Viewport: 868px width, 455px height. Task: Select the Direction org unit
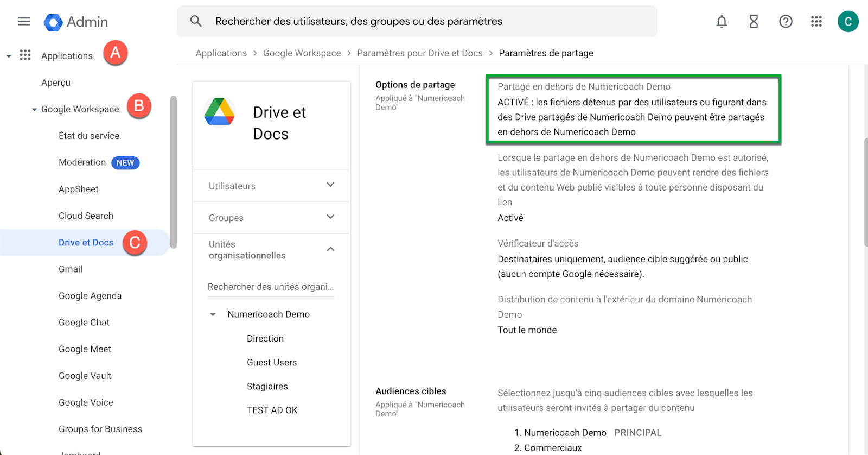265,338
